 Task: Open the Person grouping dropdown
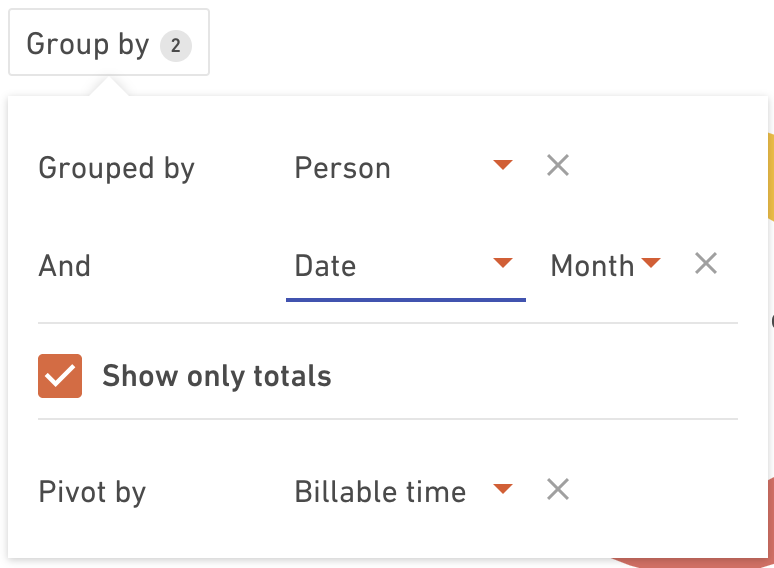(x=406, y=167)
